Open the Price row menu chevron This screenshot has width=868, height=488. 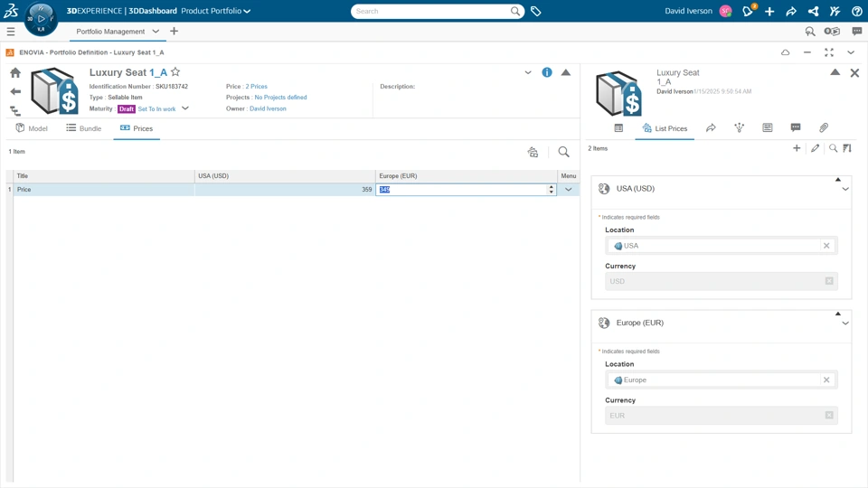[x=569, y=189]
